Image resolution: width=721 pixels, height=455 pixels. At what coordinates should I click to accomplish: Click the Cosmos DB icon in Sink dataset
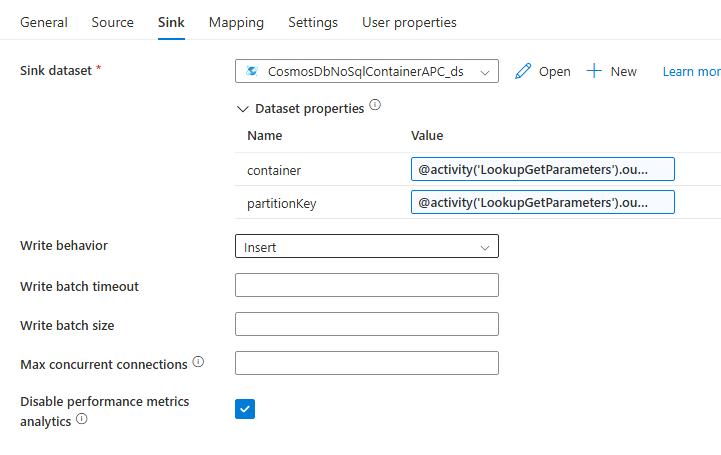pos(251,71)
